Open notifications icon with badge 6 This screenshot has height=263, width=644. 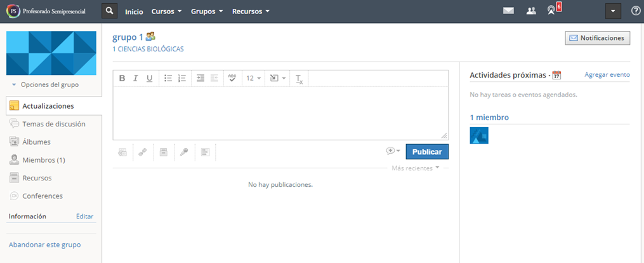[x=552, y=11]
